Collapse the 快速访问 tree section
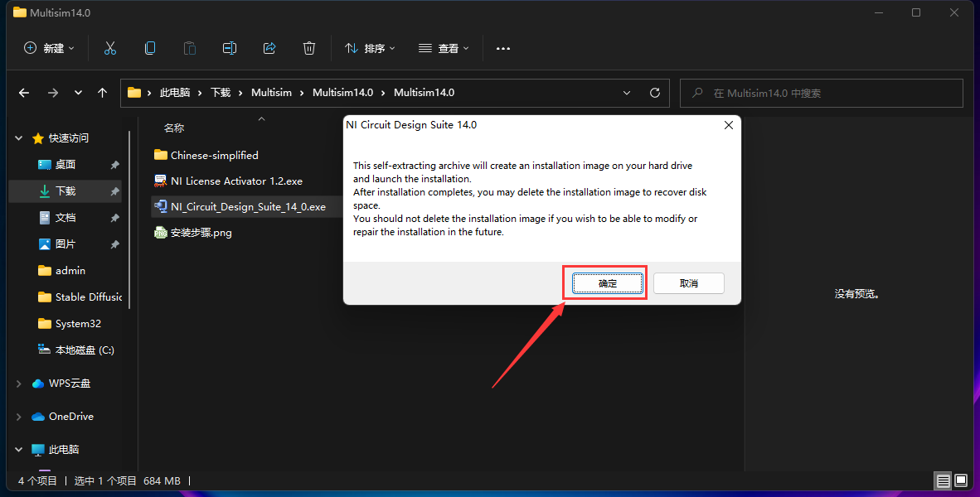The width and height of the screenshot is (980, 497). (x=19, y=138)
